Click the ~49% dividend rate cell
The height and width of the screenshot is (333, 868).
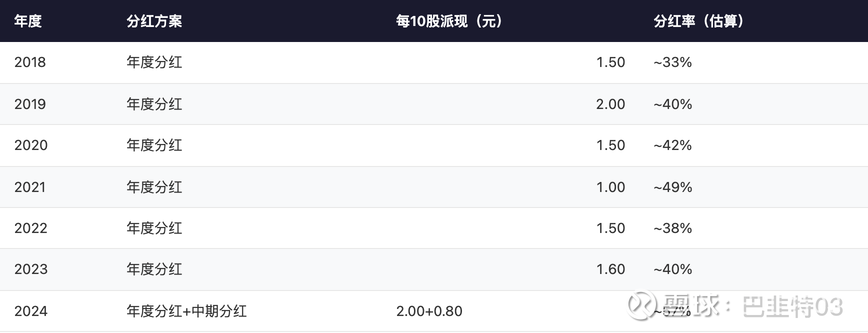pyautogui.click(x=672, y=187)
